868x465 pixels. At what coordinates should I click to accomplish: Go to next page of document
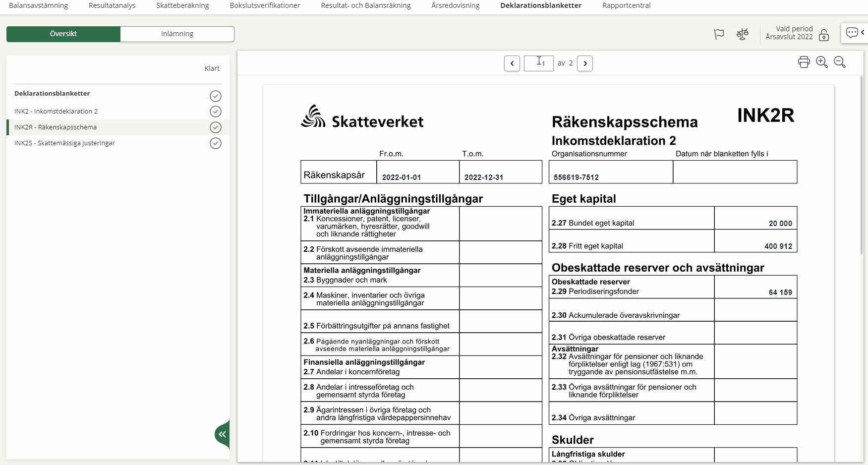click(x=585, y=63)
